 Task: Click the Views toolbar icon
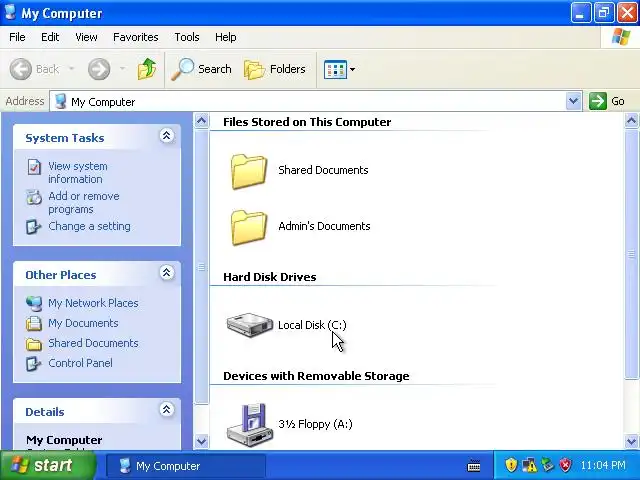[x=335, y=69]
